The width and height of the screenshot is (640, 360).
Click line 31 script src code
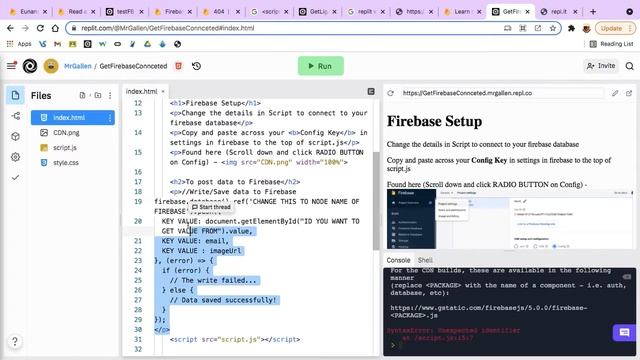coord(235,339)
